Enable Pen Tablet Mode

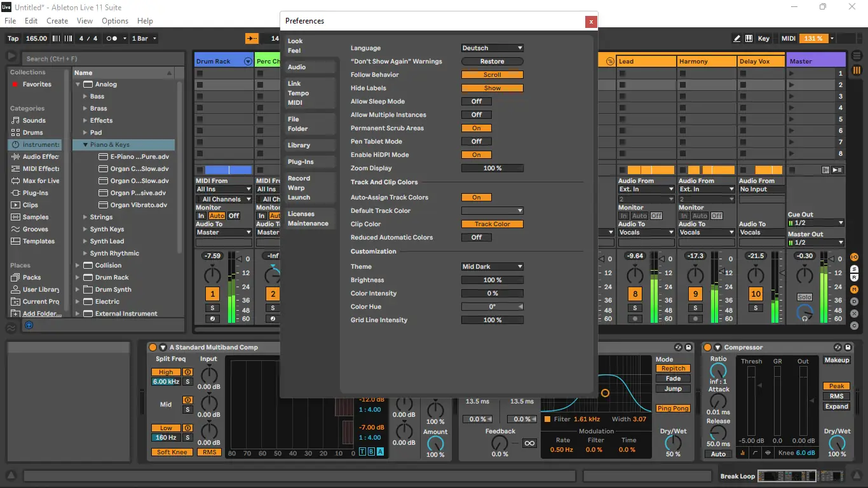[476, 142]
